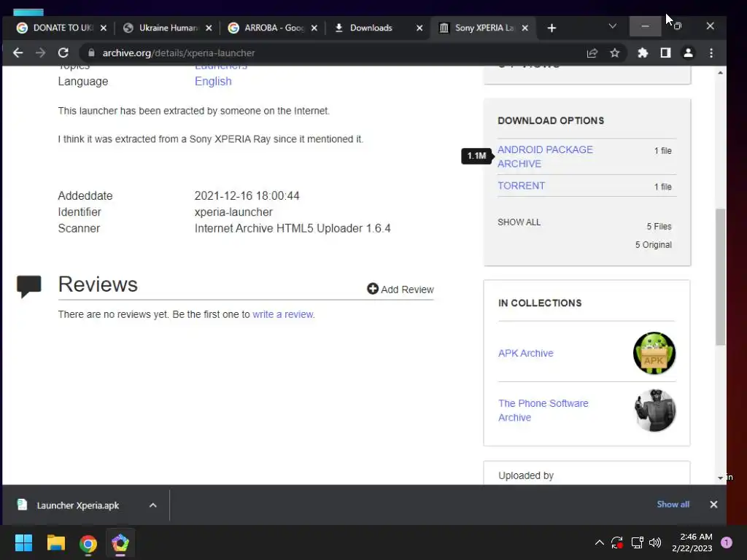Click the Reviews speech bubble icon
747x560 pixels.
tap(28, 286)
